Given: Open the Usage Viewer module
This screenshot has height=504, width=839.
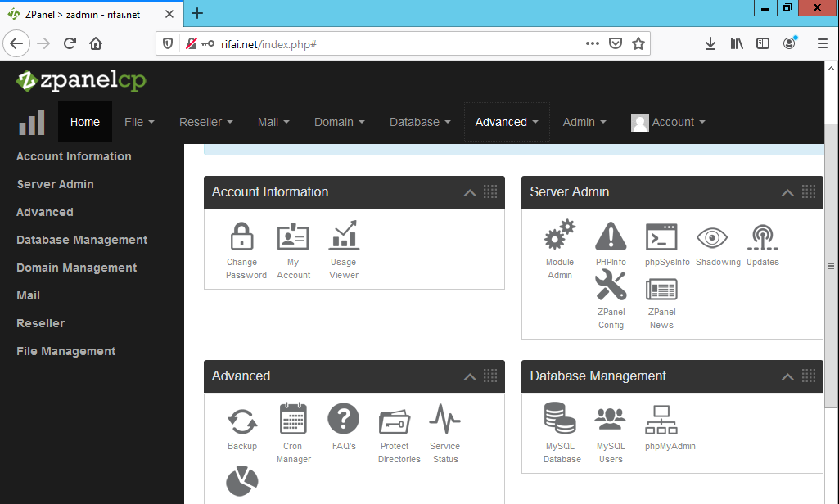Looking at the screenshot, I should point(344,236).
